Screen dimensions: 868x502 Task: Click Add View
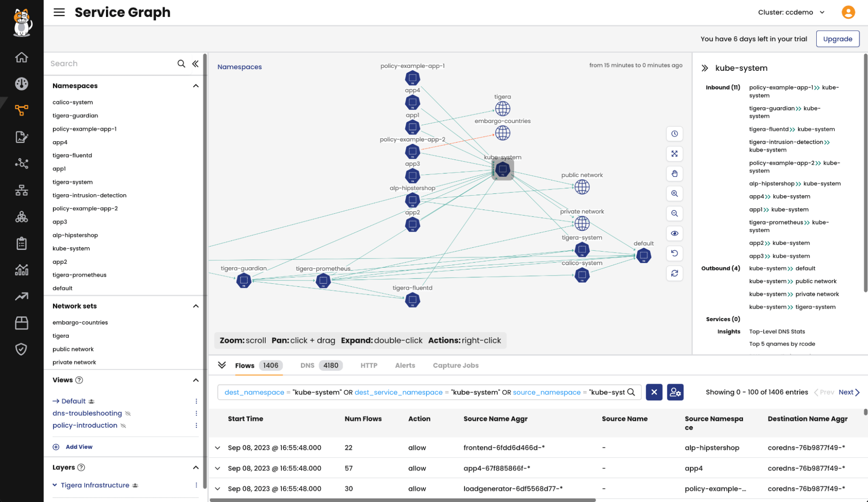73,447
